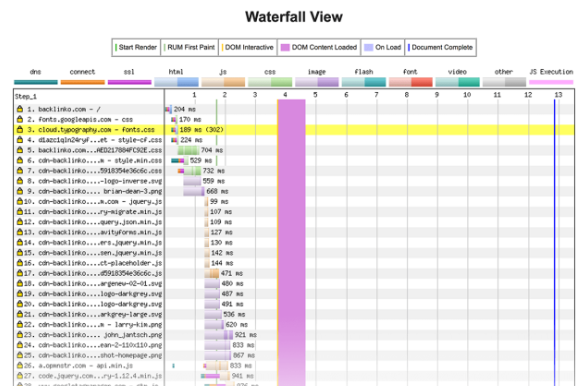Click the Document Complete legend entry
The width and height of the screenshot is (583, 386).
tap(441, 48)
